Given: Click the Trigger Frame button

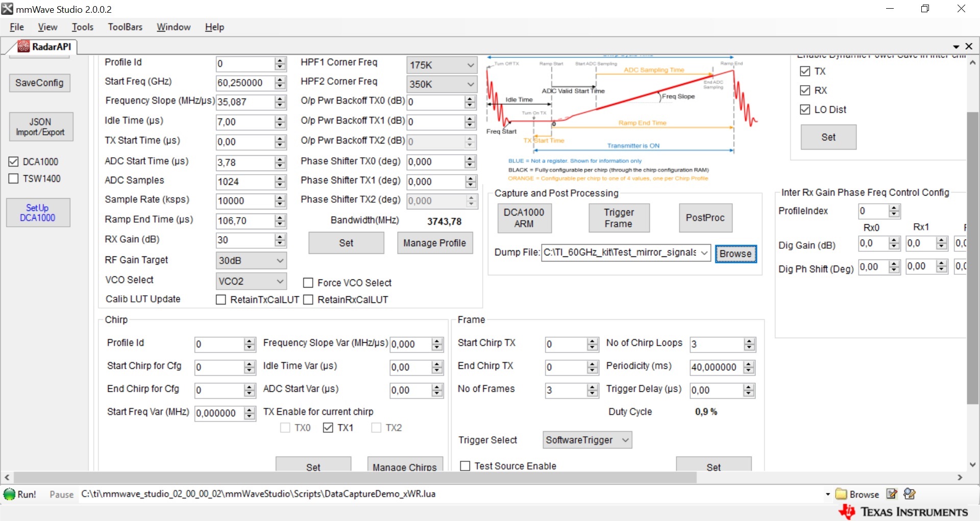Looking at the screenshot, I should tap(619, 218).
